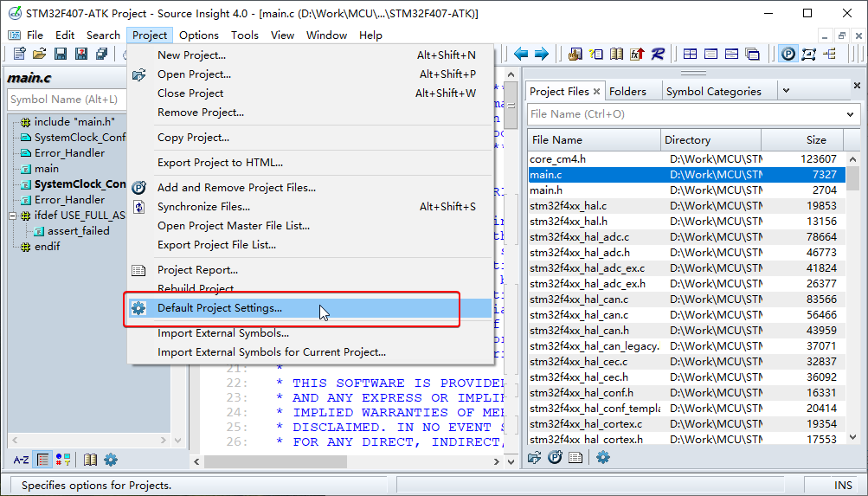This screenshot has width=868, height=496.
Task: Open the Search menu
Action: [103, 35]
